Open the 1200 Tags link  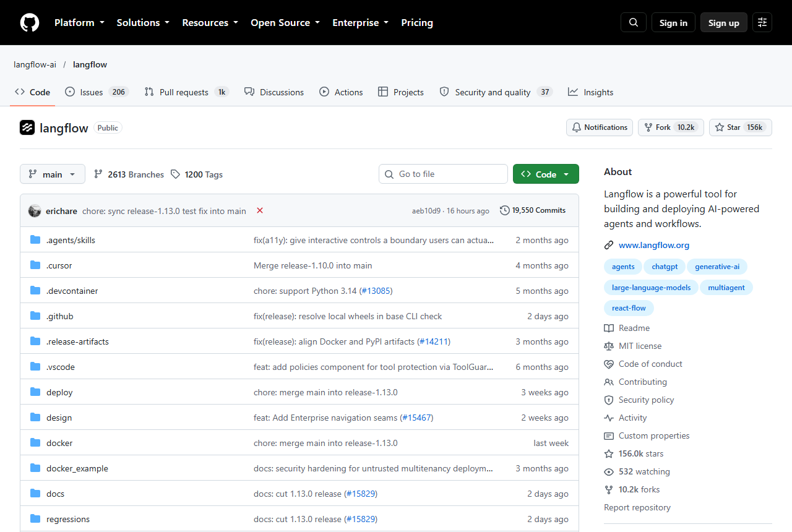(x=197, y=174)
